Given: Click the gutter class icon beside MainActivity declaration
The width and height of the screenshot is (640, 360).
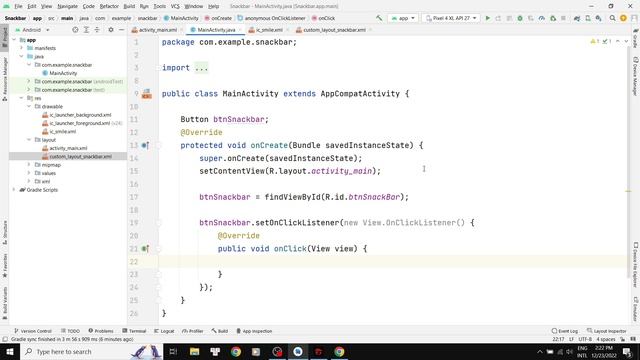Looking at the screenshot, I should tap(147, 94).
